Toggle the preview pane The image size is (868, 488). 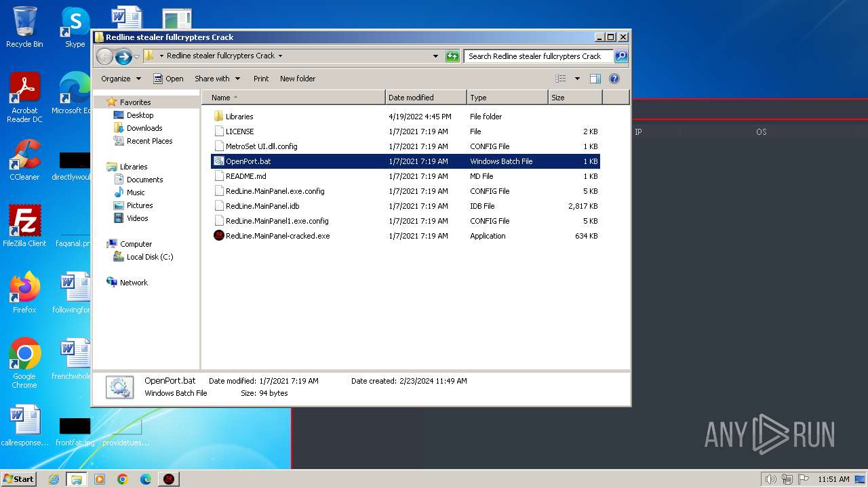(x=595, y=79)
